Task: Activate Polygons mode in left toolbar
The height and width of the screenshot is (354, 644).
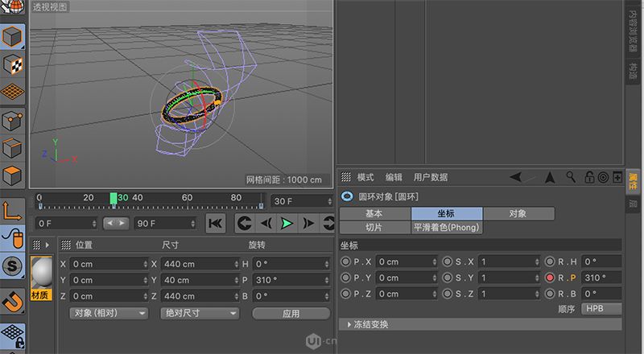Action: [x=13, y=175]
